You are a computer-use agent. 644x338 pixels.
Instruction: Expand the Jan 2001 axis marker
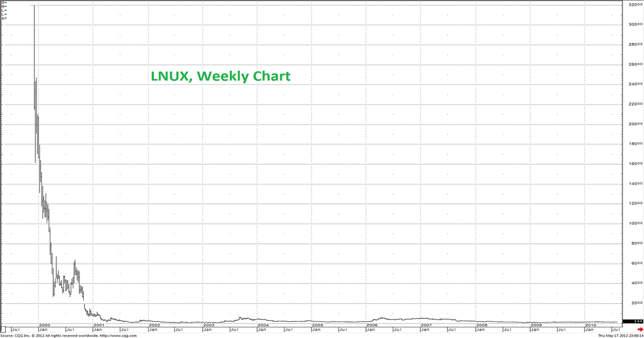(98, 329)
